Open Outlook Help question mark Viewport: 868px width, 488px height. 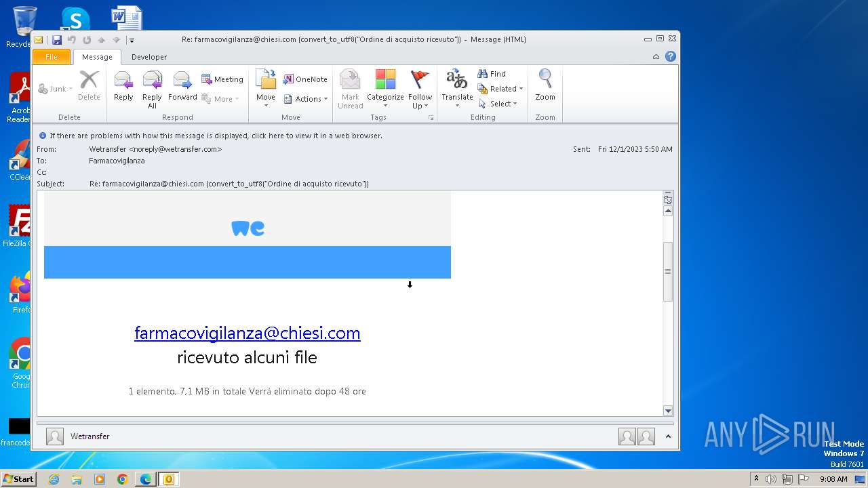tap(671, 57)
